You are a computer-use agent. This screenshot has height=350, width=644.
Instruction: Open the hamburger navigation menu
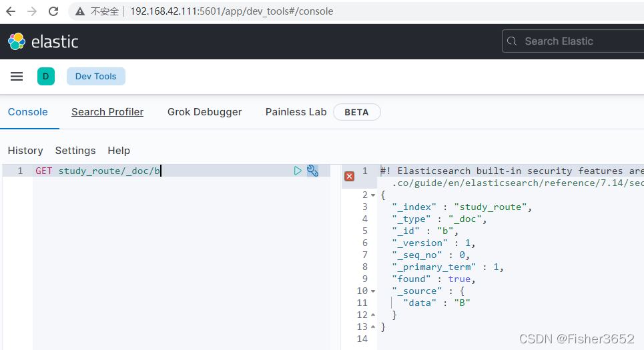tap(17, 76)
